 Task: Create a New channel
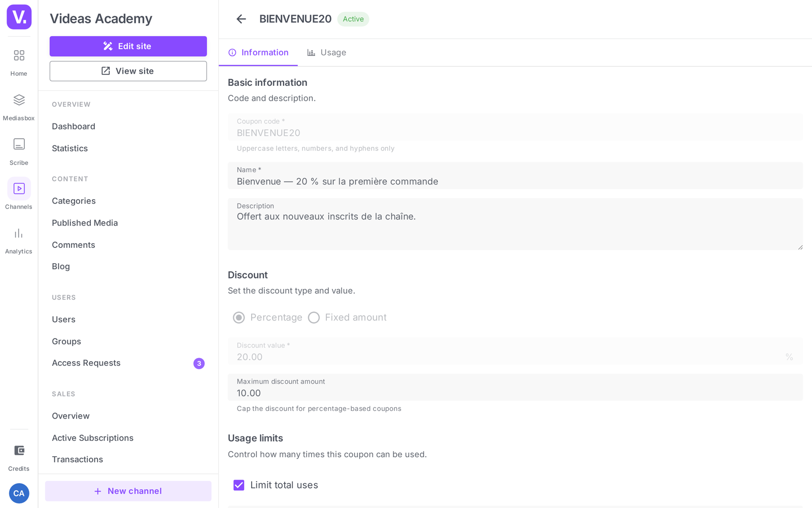(128, 491)
